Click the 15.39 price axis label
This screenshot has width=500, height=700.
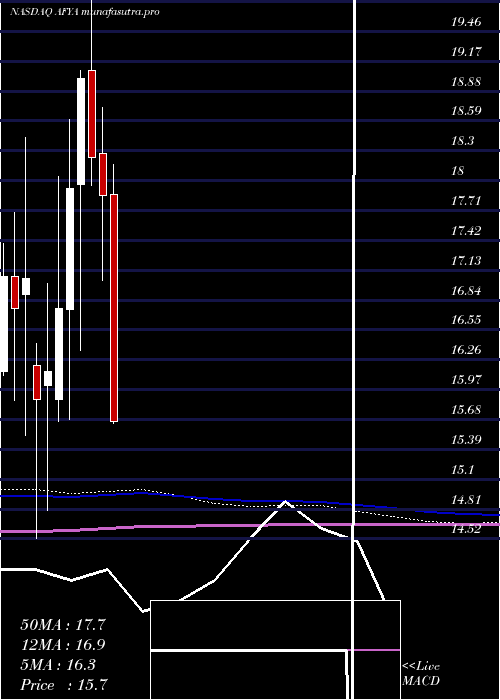click(x=466, y=439)
